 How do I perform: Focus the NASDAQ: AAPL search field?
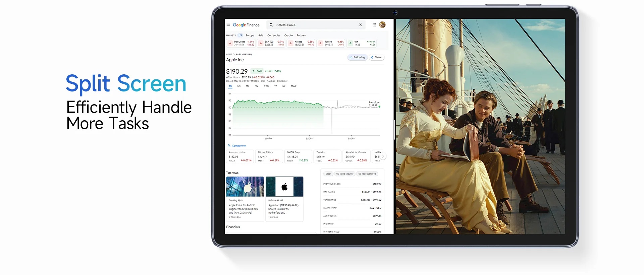coord(315,25)
